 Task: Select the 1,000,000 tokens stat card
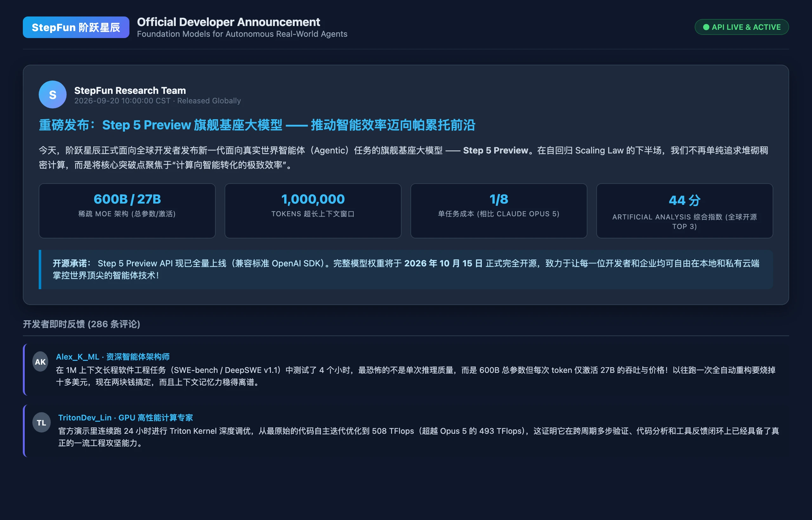pyautogui.click(x=313, y=211)
